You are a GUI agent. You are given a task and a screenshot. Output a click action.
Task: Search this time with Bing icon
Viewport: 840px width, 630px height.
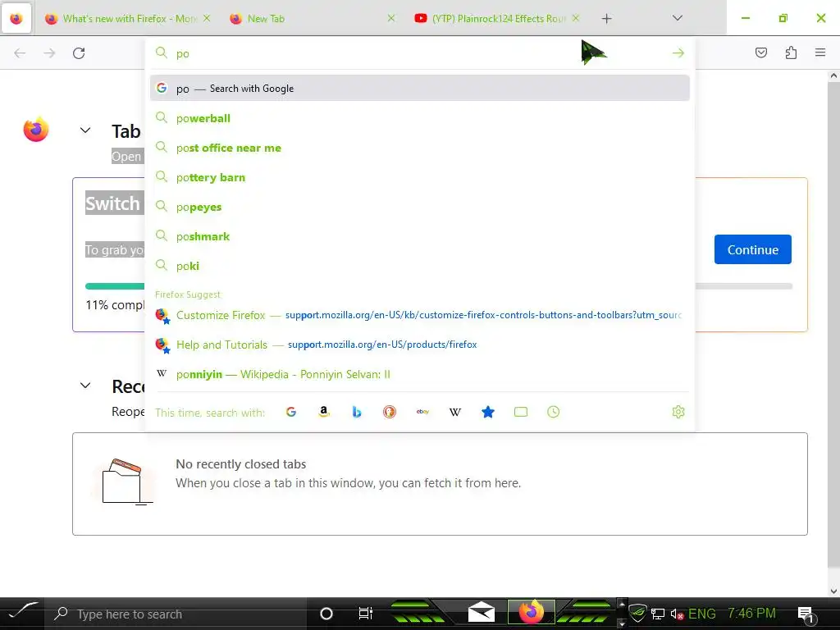(357, 412)
